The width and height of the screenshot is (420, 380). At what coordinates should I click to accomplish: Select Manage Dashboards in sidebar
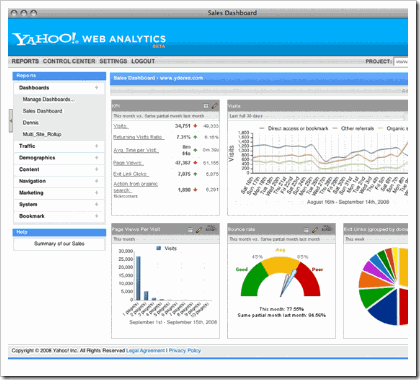coord(49,99)
